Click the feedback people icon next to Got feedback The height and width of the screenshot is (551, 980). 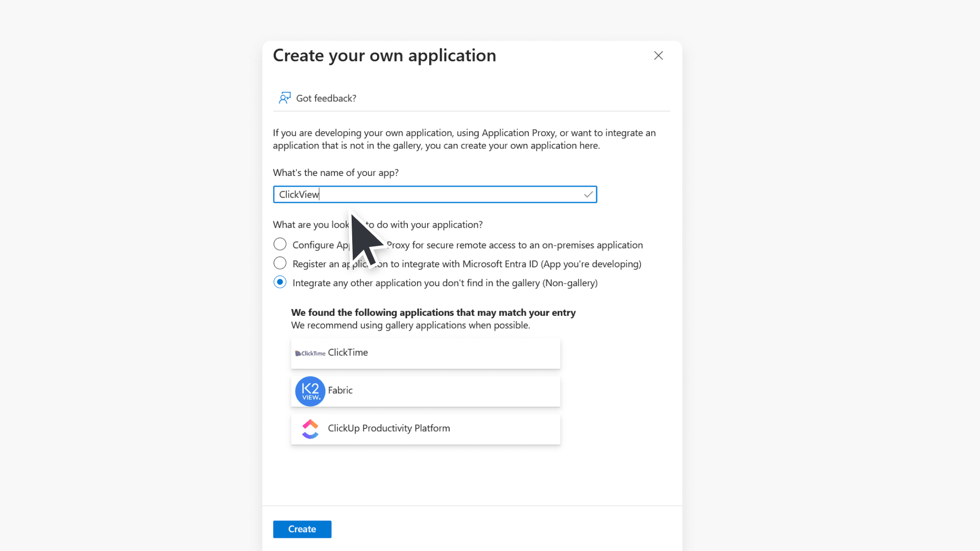(x=284, y=97)
